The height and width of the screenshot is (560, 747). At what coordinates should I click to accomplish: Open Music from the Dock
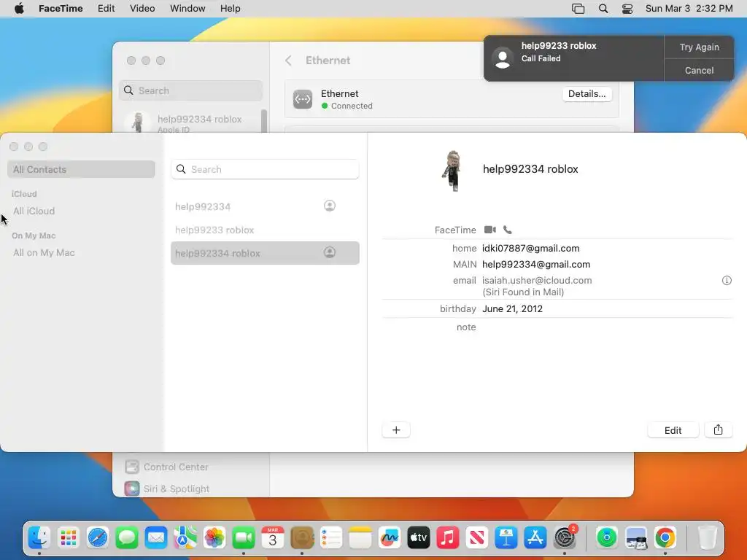448,537
